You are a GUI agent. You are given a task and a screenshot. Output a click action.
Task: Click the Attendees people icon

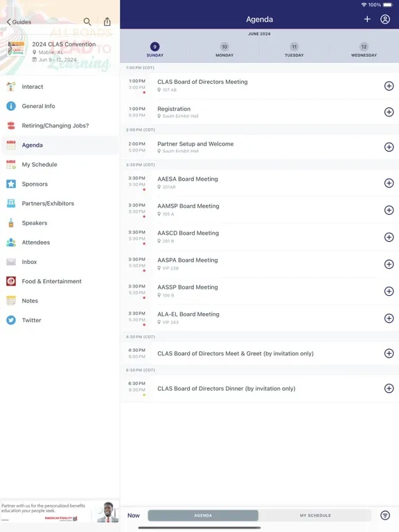pos(11,242)
